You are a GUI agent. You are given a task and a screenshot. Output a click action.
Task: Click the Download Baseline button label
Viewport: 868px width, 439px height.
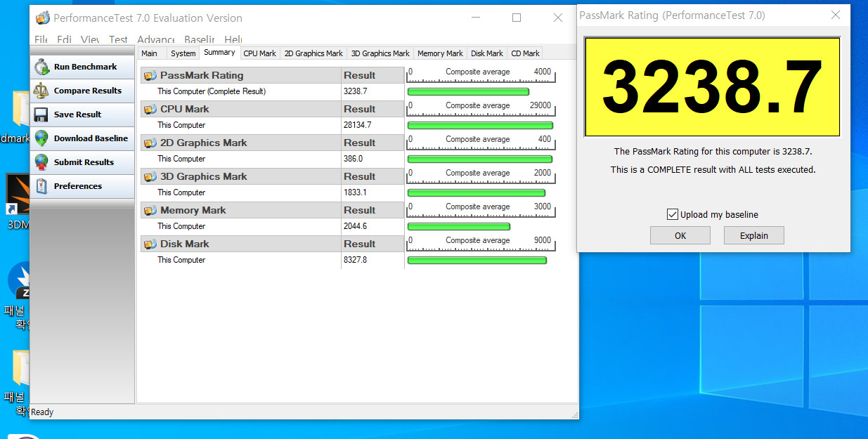point(91,138)
